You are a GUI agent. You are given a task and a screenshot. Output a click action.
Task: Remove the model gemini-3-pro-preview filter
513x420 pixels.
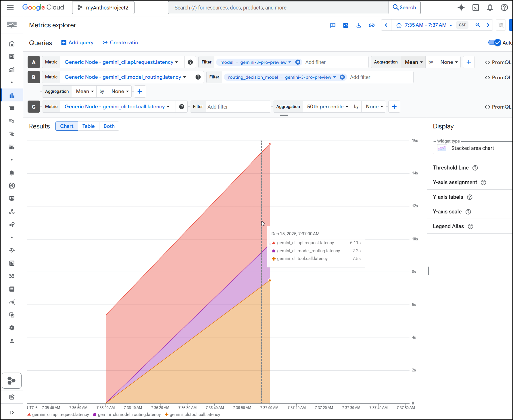pos(298,62)
